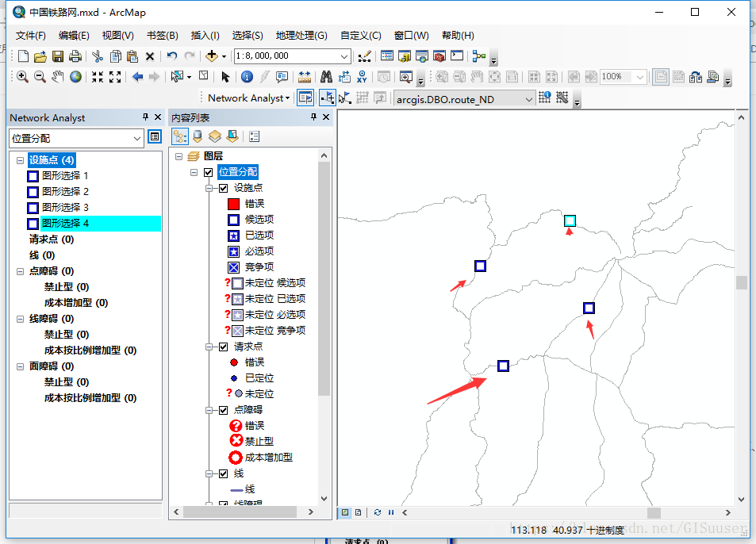Click the 候选项 symbol swatch
The height and width of the screenshot is (544, 756).
(233, 220)
